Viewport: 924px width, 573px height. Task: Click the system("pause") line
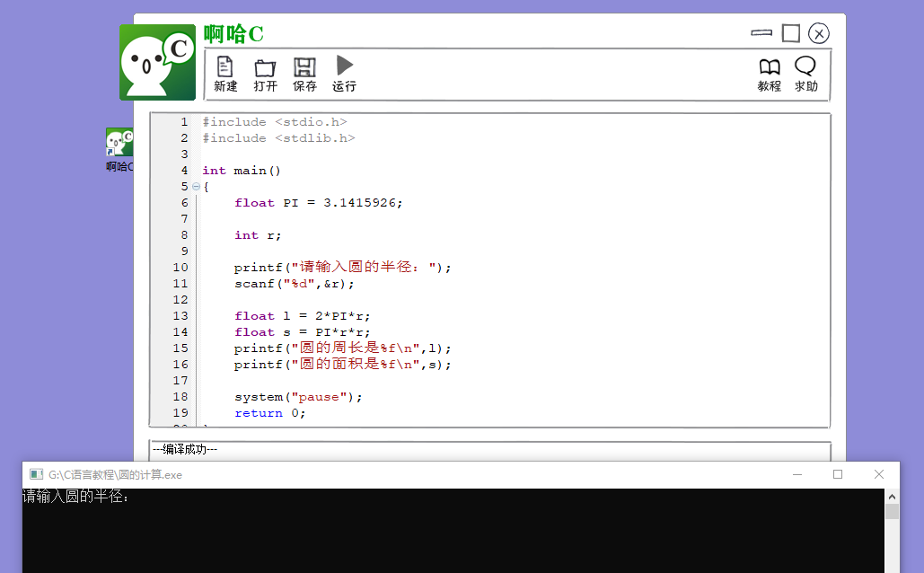pyautogui.click(x=298, y=397)
